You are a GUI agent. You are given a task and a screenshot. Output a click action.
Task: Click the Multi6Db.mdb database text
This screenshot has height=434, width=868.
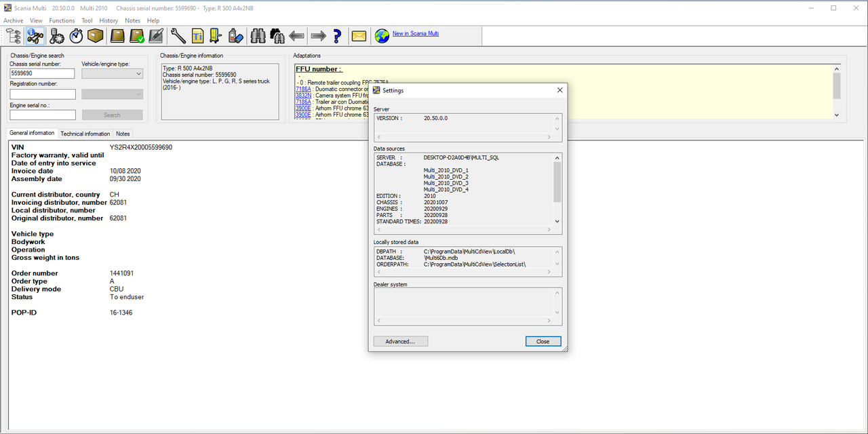click(441, 258)
